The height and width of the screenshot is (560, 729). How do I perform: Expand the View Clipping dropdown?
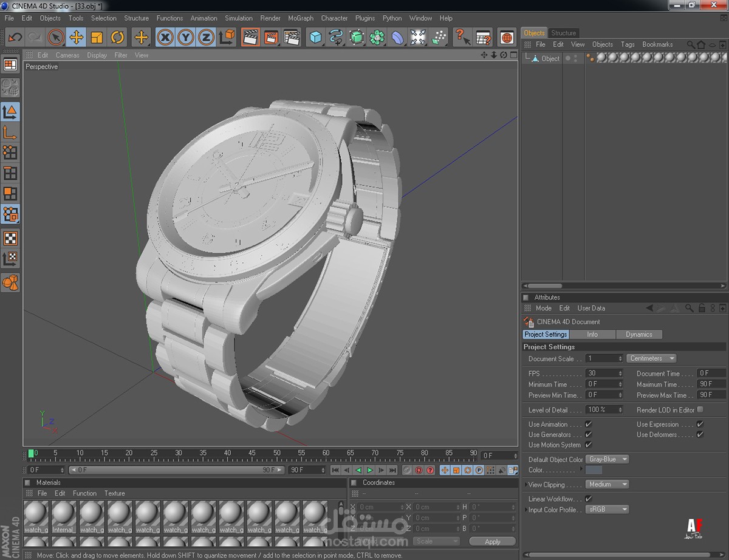(x=607, y=484)
